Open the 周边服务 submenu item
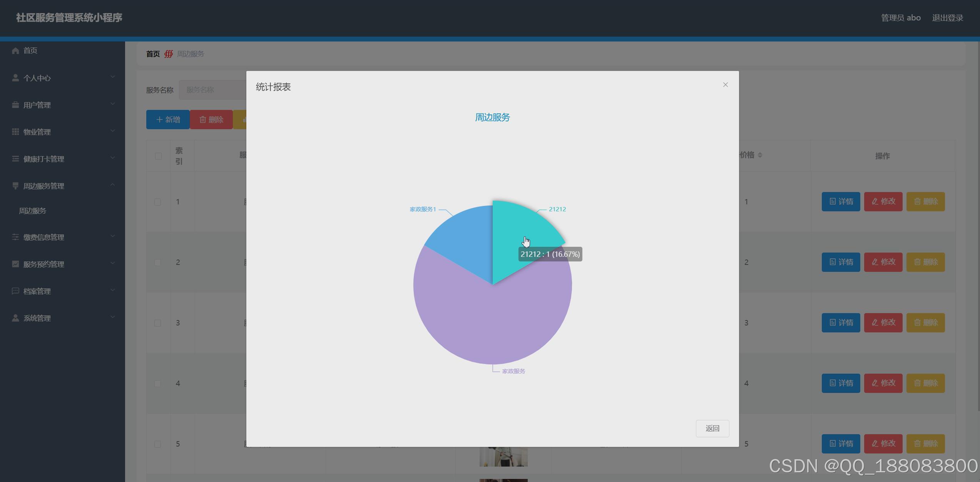 (x=33, y=211)
